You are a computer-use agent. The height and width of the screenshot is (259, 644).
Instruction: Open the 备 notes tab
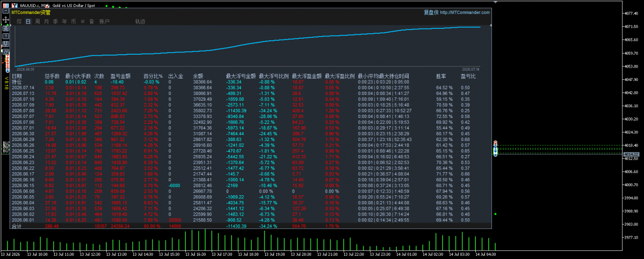pyautogui.click(x=92, y=21)
